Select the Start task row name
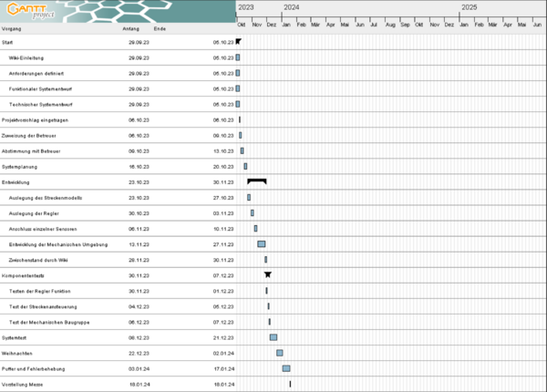This screenshot has width=547, height=392. 8,42
